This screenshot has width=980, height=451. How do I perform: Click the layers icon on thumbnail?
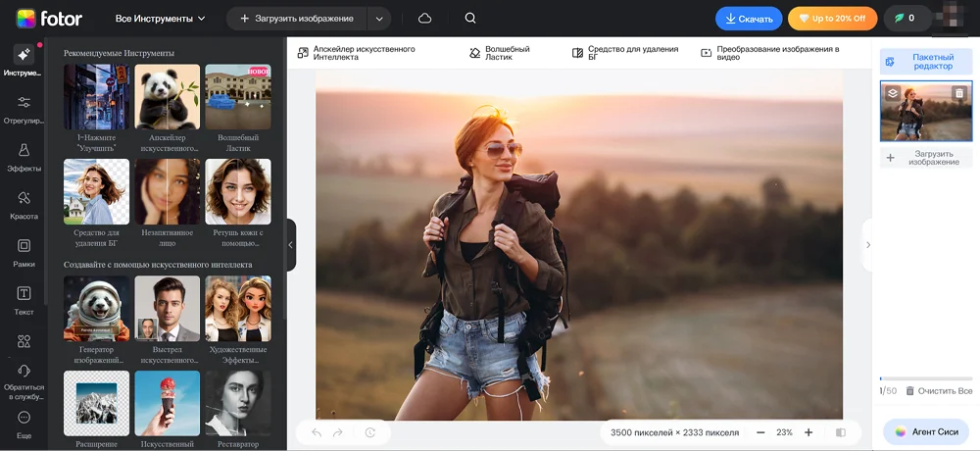[x=893, y=93]
